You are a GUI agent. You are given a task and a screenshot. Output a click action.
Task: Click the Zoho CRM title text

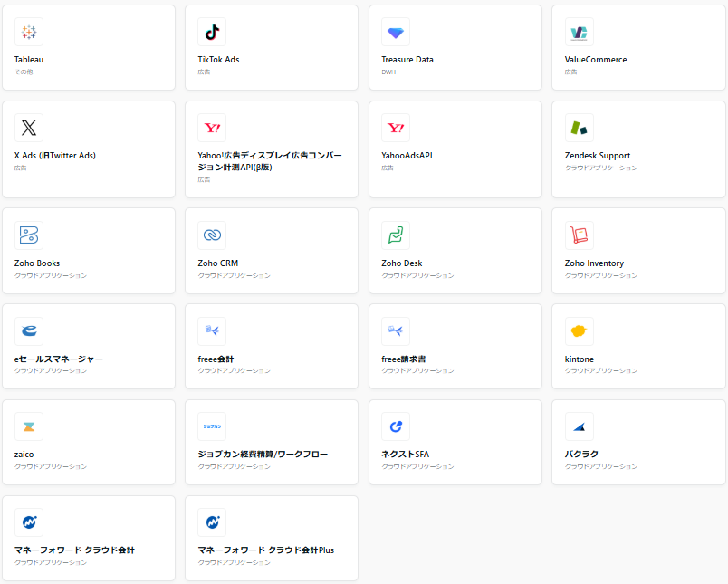point(217,263)
